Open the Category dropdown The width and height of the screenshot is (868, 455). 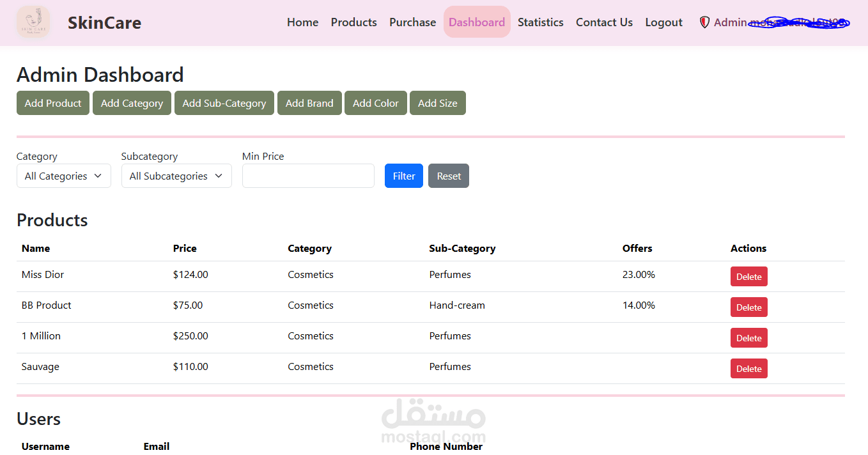point(63,176)
